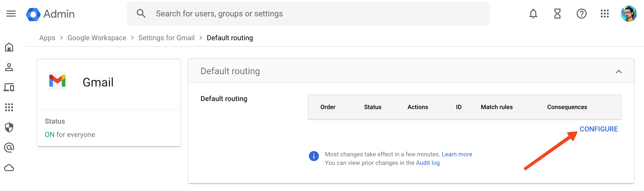Open the Security shield icon in sidebar
The width and height of the screenshot is (644, 191).
tap(9, 127)
